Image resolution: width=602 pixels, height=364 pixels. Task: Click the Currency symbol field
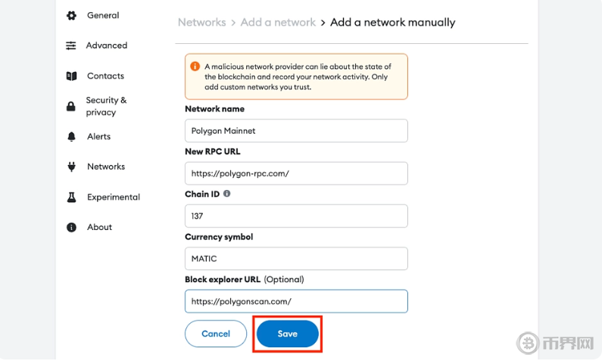296,259
